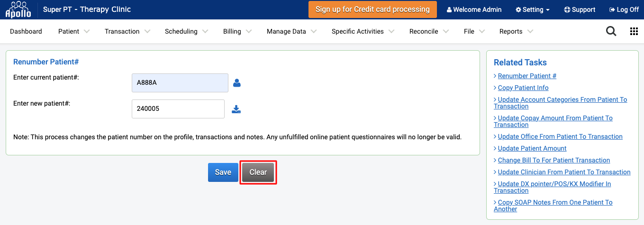Clear the renumber patient form

[258, 172]
